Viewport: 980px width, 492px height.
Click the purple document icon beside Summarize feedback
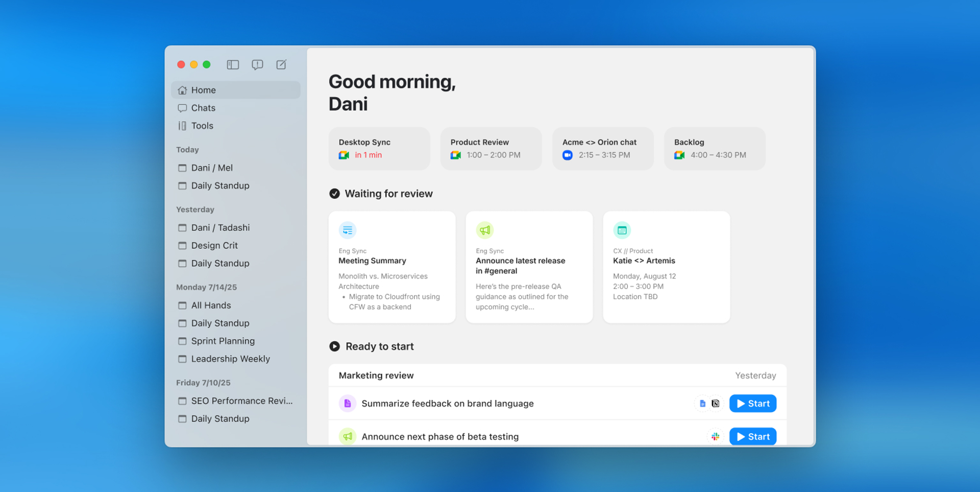pos(348,404)
